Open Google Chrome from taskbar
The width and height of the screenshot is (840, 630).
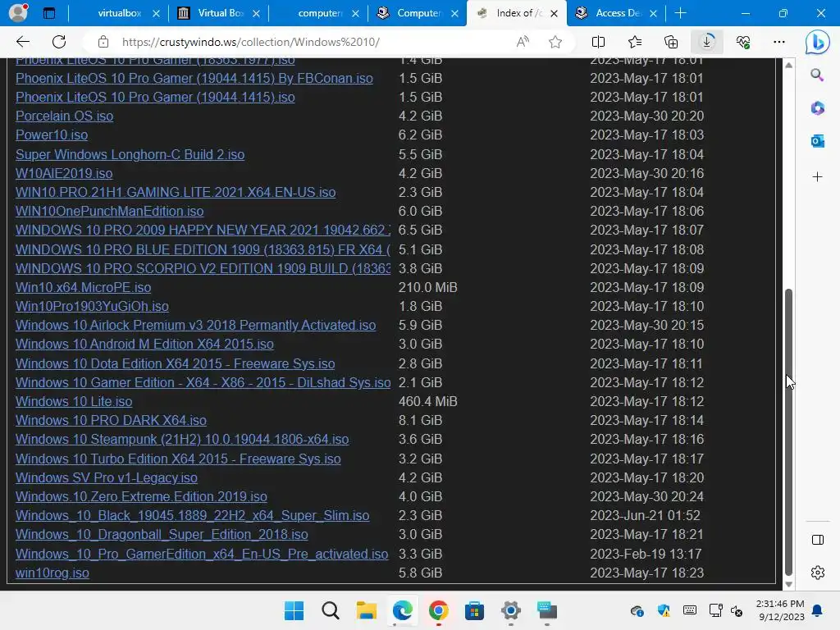[x=438, y=610]
